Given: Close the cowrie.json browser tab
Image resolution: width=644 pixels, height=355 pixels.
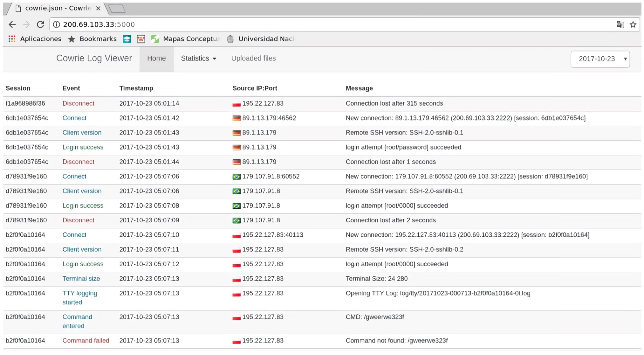Looking at the screenshot, I should point(98,8).
